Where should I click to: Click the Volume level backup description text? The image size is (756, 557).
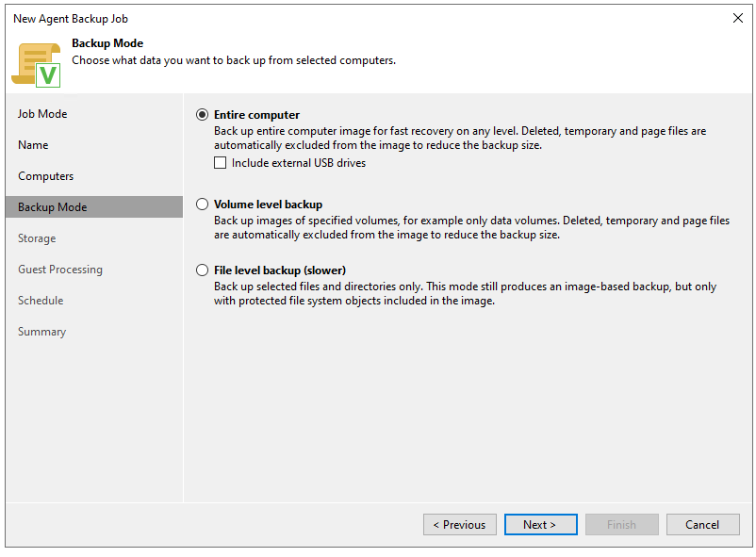point(471,228)
